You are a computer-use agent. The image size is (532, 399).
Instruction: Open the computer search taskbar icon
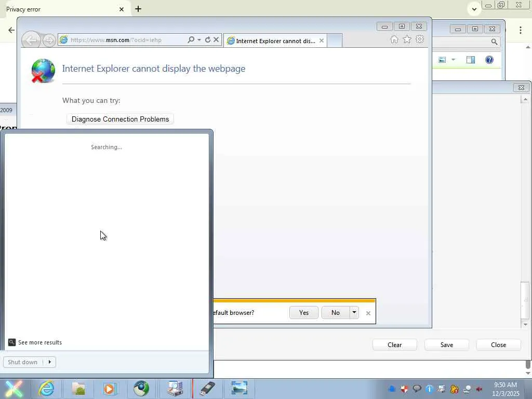tap(175, 389)
